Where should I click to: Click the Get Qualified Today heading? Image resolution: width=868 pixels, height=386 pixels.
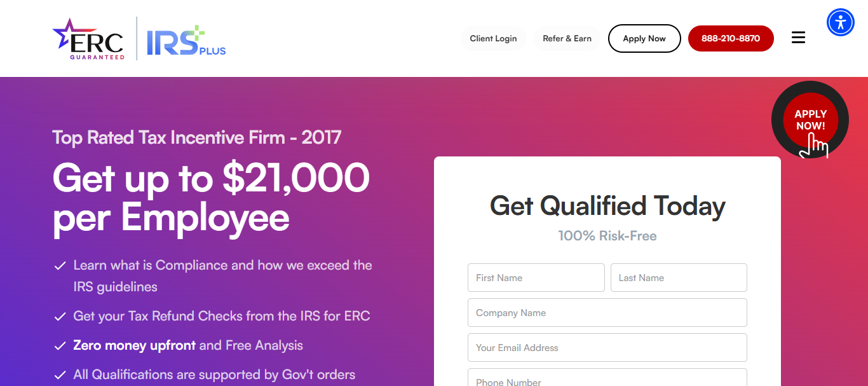pos(607,206)
